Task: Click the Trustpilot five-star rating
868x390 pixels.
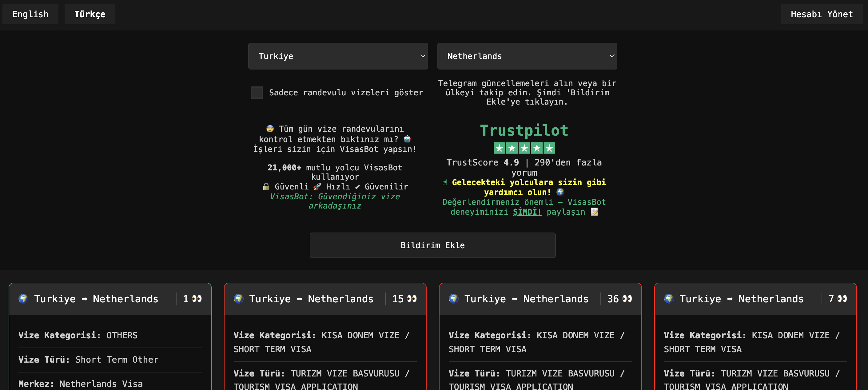Action: (x=524, y=148)
